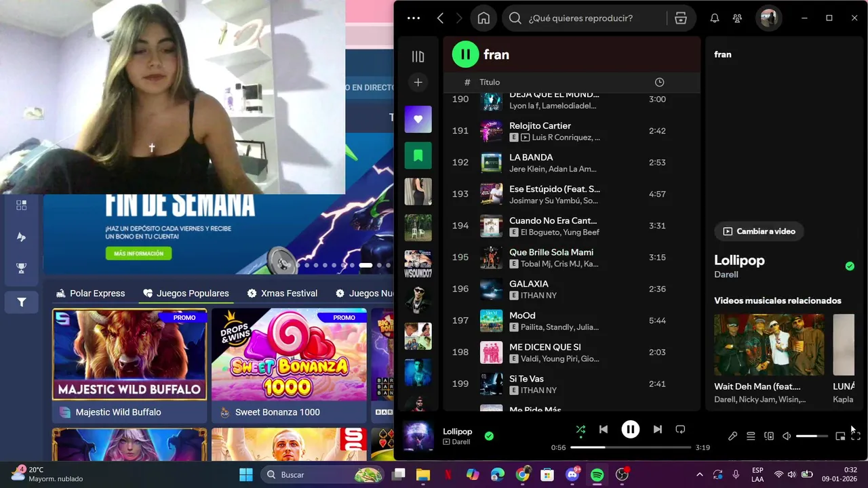Show hidden system tray icons chevron
Viewport: 868px width, 488px height.
(x=699, y=474)
